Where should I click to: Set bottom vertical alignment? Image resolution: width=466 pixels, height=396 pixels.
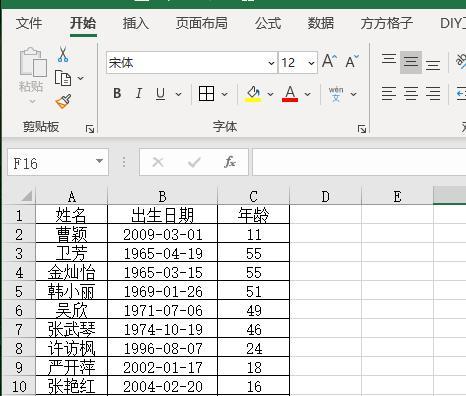433,65
